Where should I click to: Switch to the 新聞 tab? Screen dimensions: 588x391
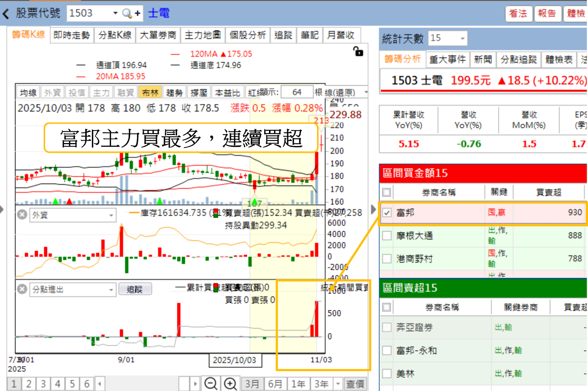[483, 59]
